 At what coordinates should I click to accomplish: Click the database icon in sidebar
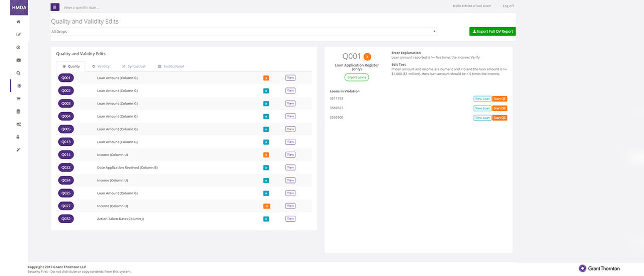pos(19,111)
